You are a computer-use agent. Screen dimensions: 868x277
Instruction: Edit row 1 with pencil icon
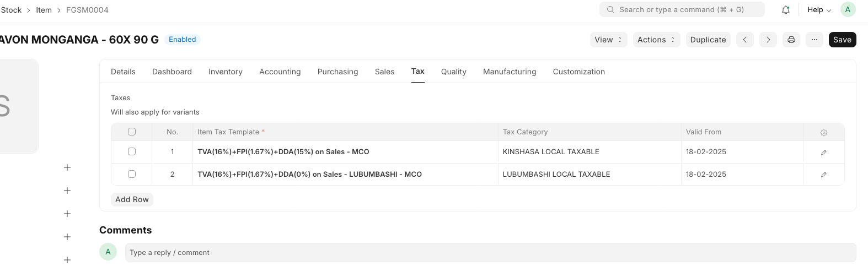click(823, 153)
